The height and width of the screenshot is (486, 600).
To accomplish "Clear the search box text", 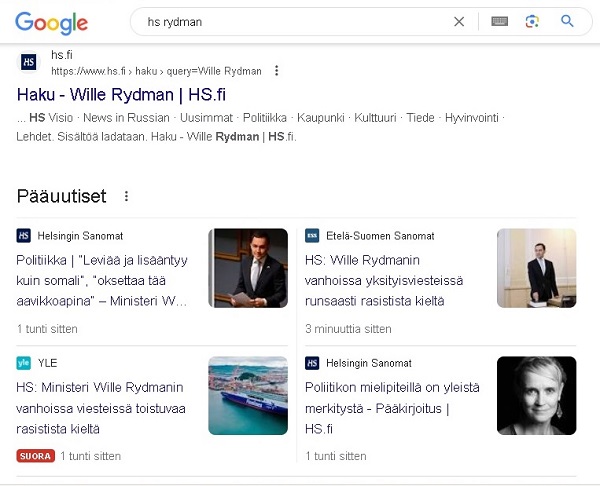I will (459, 21).
